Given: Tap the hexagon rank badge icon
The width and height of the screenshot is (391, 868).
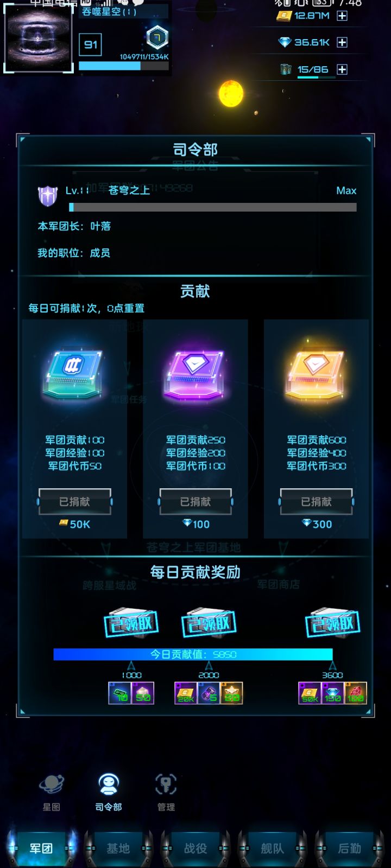Looking at the screenshot, I should (x=157, y=37).
